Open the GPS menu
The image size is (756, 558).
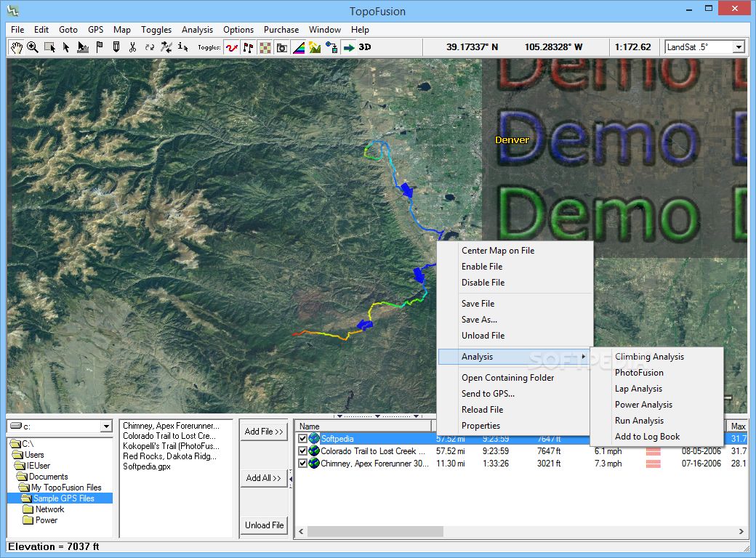(x=95, y=30)
